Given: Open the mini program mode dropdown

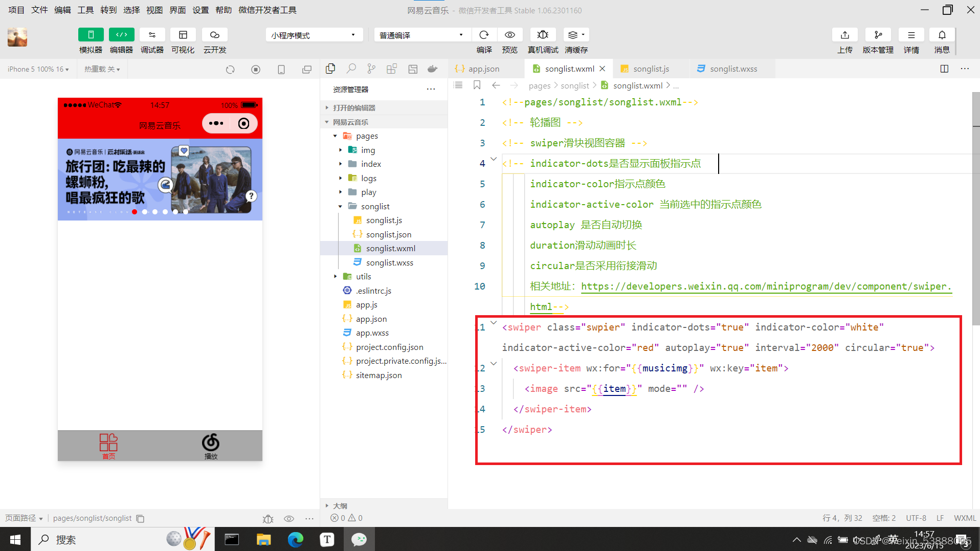Looking at the screenshot, I should click(x=314, y=35).
